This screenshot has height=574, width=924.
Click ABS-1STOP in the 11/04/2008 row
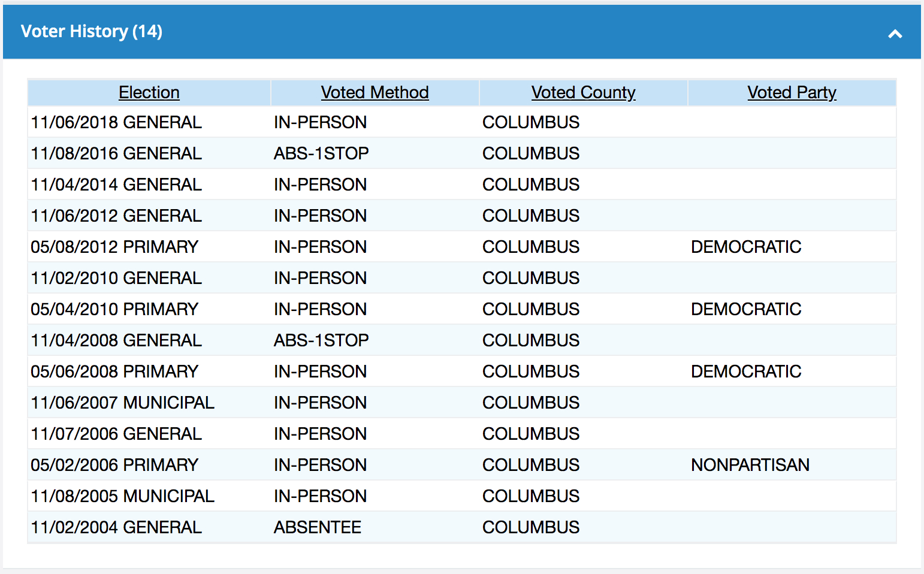[321, 340]
